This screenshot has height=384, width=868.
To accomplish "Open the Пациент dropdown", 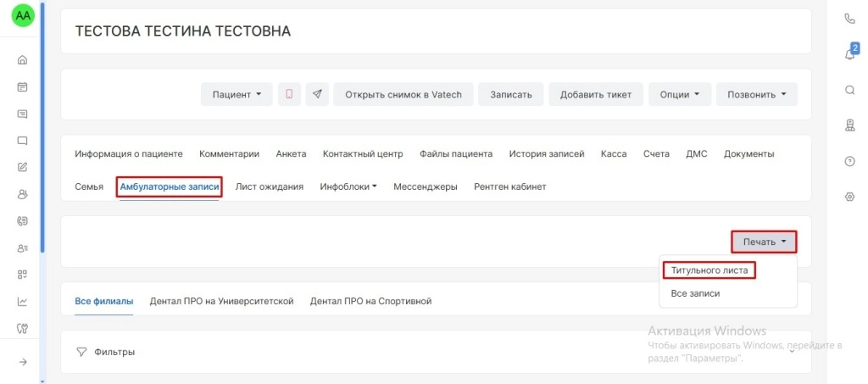I will click(x=236, y=94).
